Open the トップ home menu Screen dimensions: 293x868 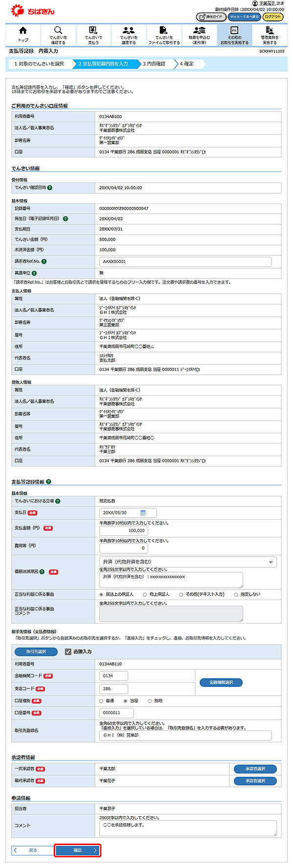pos(23,35)
